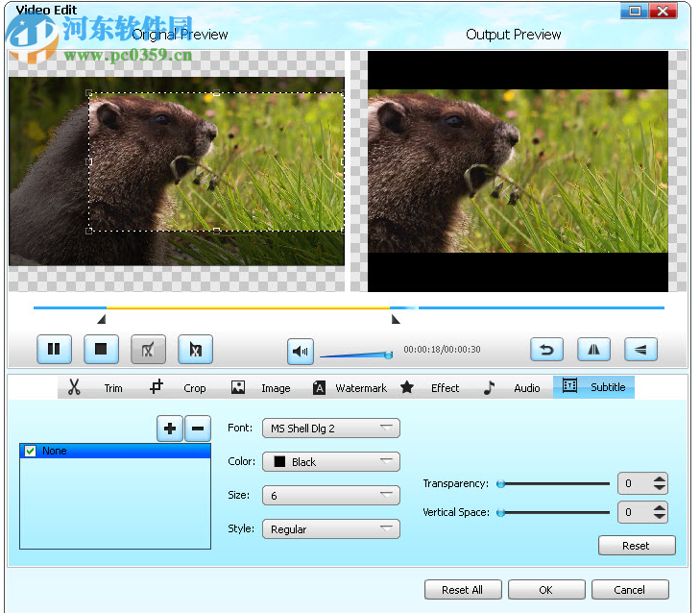This screenshot has width=700, height=613.
Task: Click the rotate/undo arrow button
Action: coord(547,350)
